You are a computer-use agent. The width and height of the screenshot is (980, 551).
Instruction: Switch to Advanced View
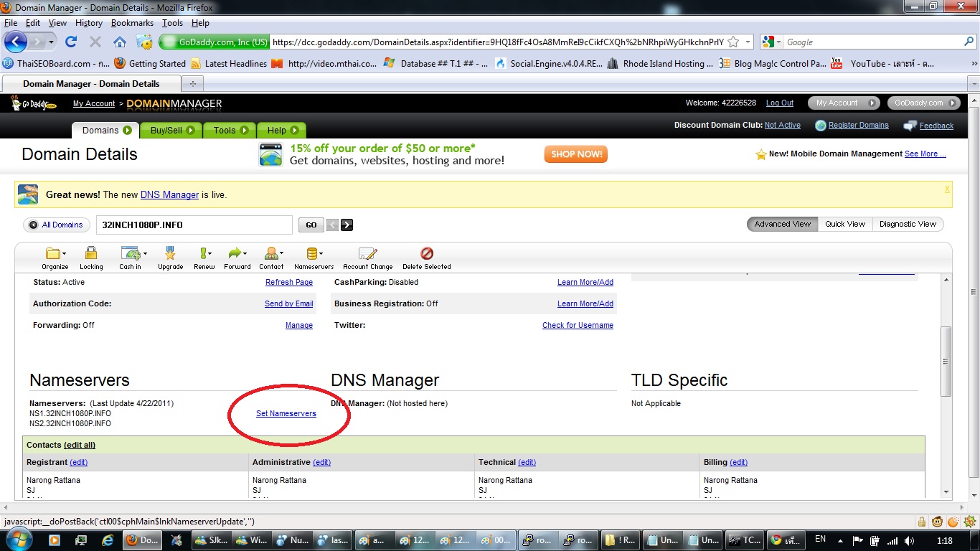click(x=782, y=224)
